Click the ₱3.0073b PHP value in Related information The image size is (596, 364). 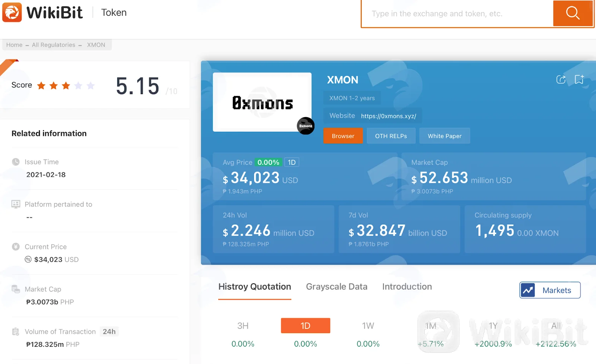tap(50, 302)
